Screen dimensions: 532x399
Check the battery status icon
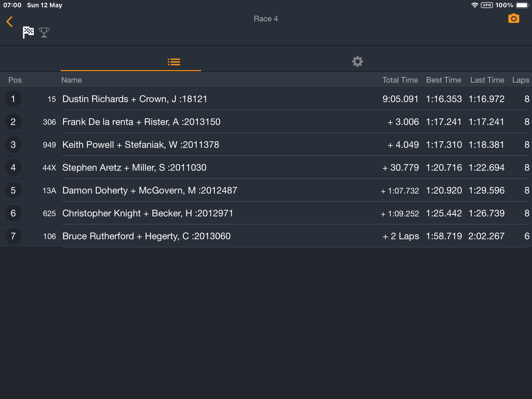coord(522,5)
